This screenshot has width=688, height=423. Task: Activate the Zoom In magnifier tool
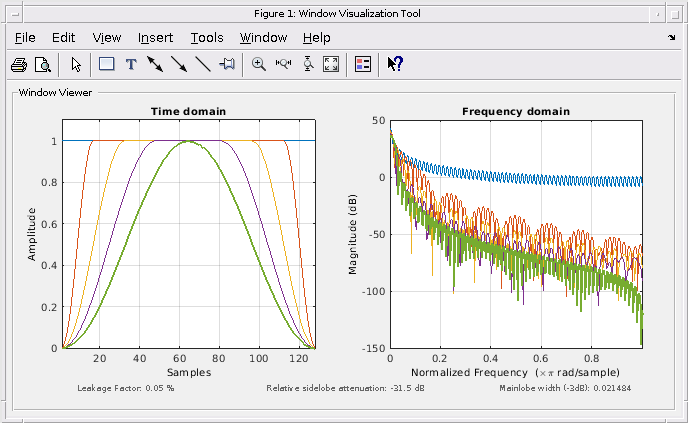pyautogui.click(x=259, y=64)
